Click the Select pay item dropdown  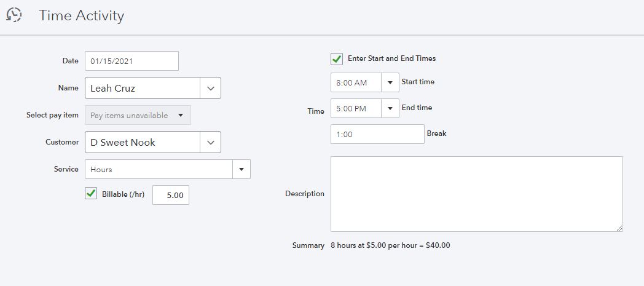(138, 115)
